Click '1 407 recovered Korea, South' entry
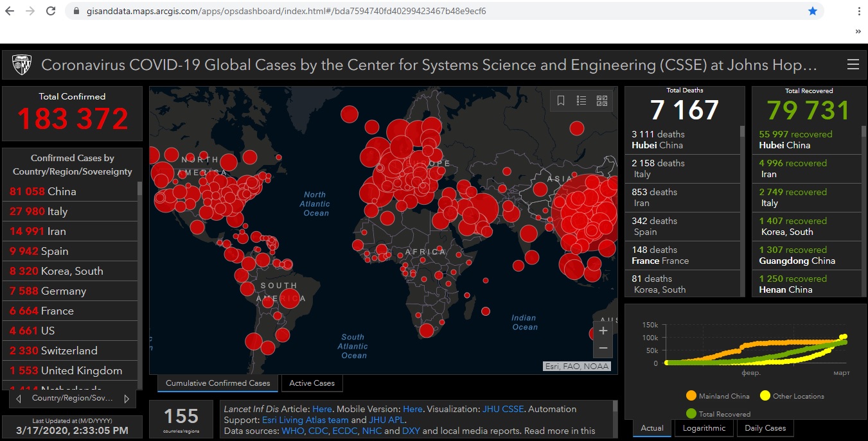This screenshot has width=868, height=441. 806,227
